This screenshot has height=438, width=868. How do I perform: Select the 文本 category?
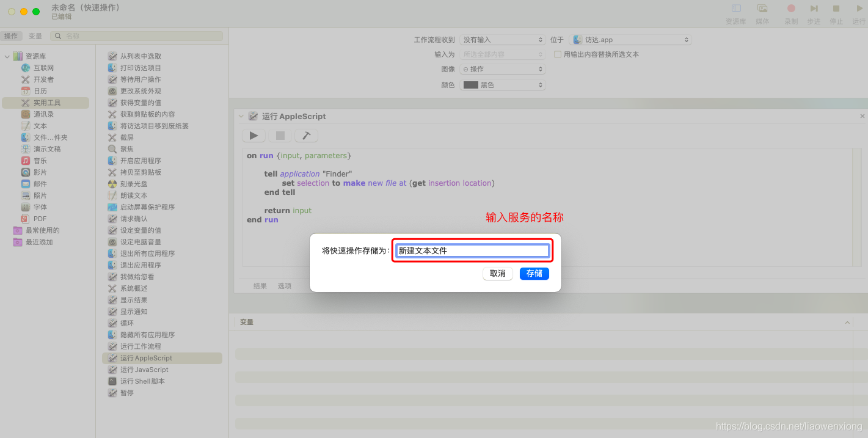click(40, 126)
